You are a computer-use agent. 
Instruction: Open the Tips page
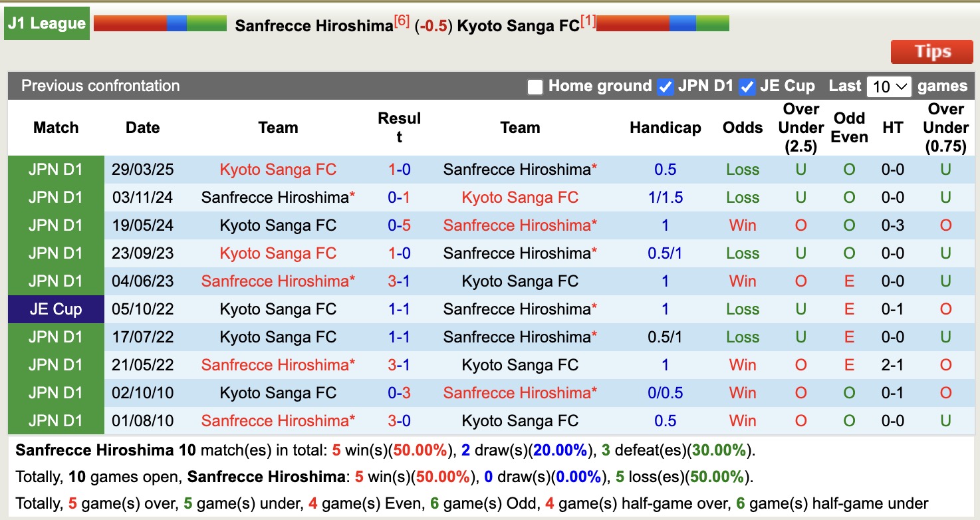point(931,51)
